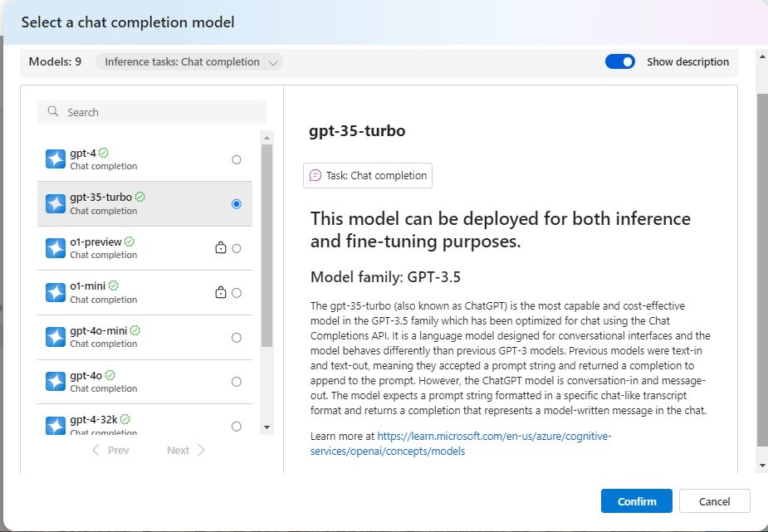768x532 pixels.
Task: Click the Next pagination chevron
Action: [201, 450]
